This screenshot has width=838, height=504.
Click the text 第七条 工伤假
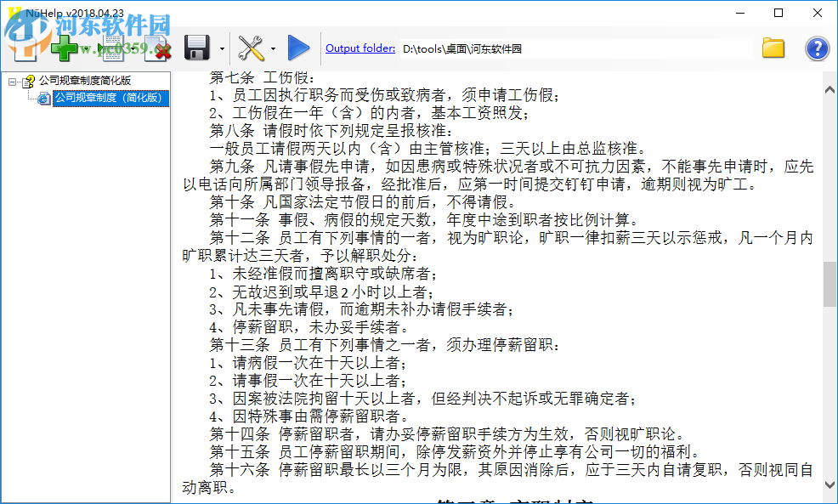(x=261, y=77)
